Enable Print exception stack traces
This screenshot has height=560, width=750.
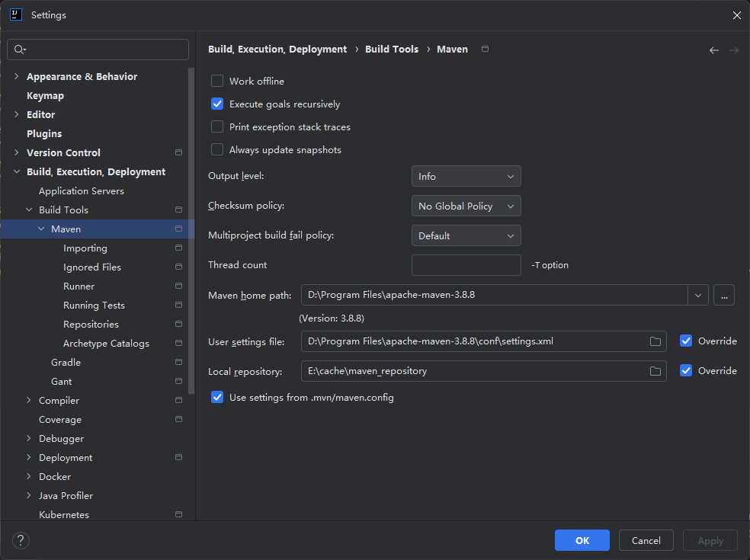(217, 126)
